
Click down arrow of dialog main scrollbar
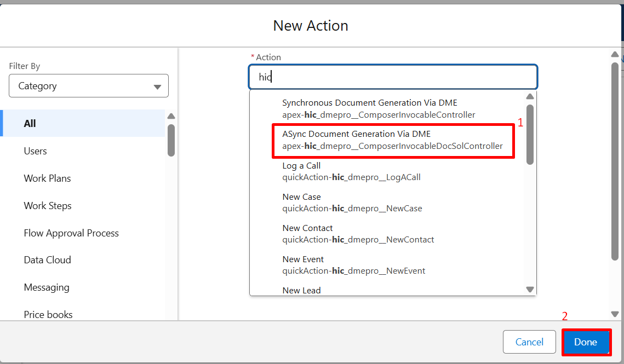615,314
